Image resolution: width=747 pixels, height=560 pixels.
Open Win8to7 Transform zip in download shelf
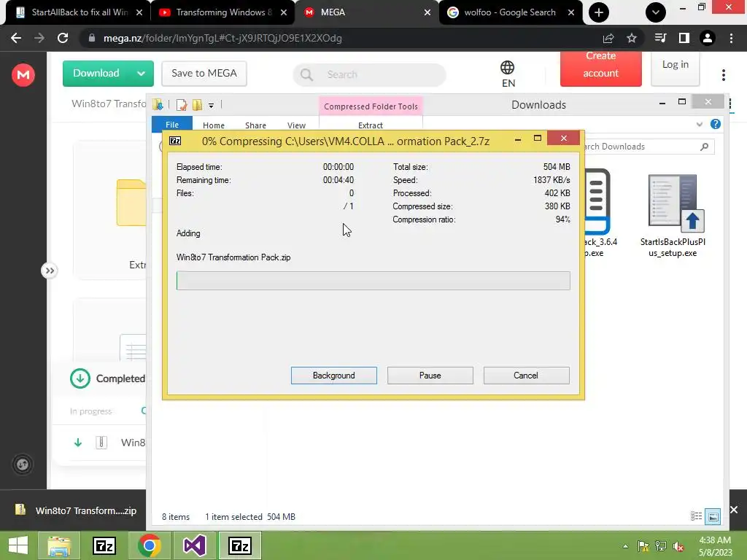(x=76, y=510)
